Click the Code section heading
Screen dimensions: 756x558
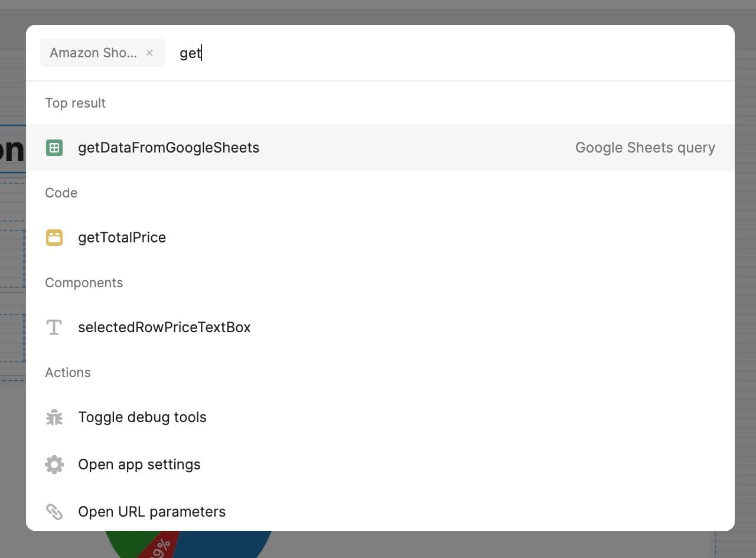[x=61, y=193]
